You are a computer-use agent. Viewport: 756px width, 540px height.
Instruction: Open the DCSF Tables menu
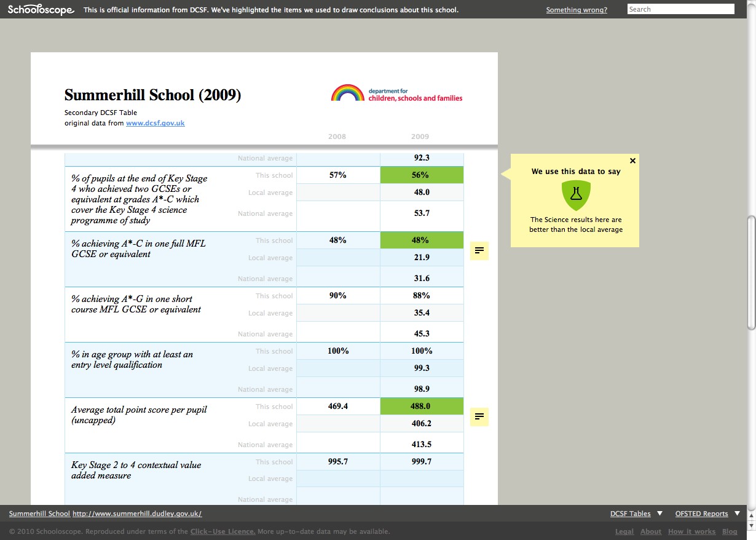631,514
